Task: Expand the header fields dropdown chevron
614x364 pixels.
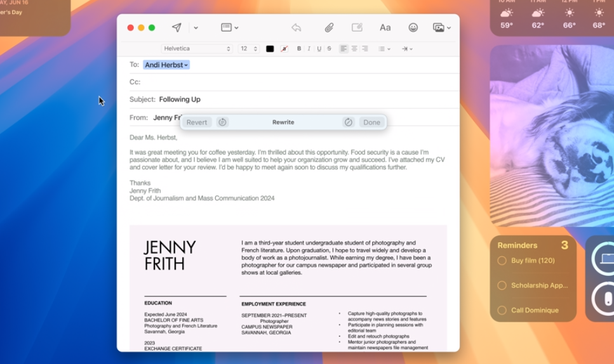Action: [236, 28]
